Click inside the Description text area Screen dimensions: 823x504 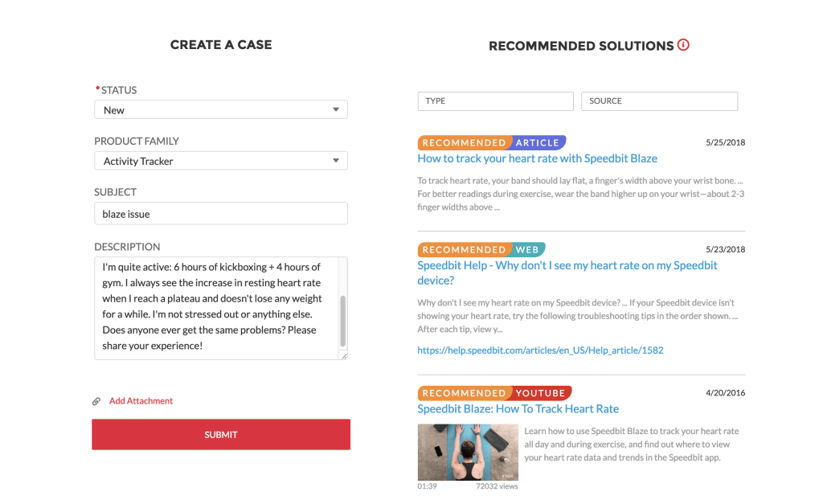[213, 306]
